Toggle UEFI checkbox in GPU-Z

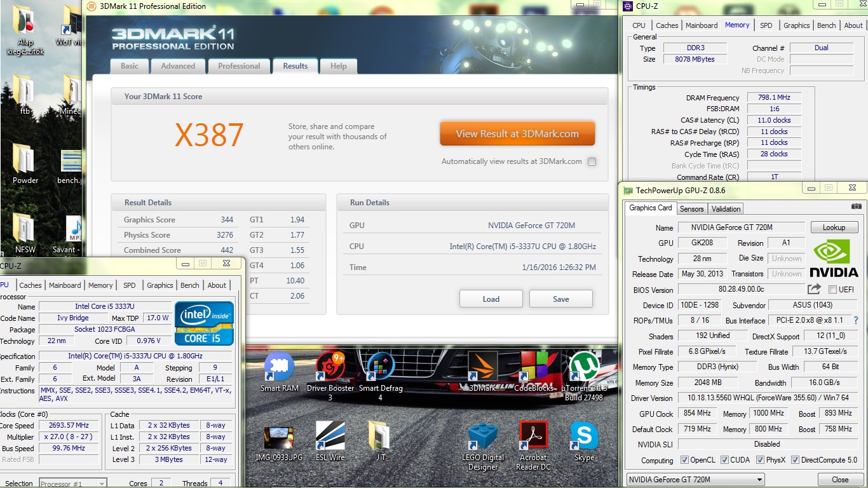(x=832, y=290)
